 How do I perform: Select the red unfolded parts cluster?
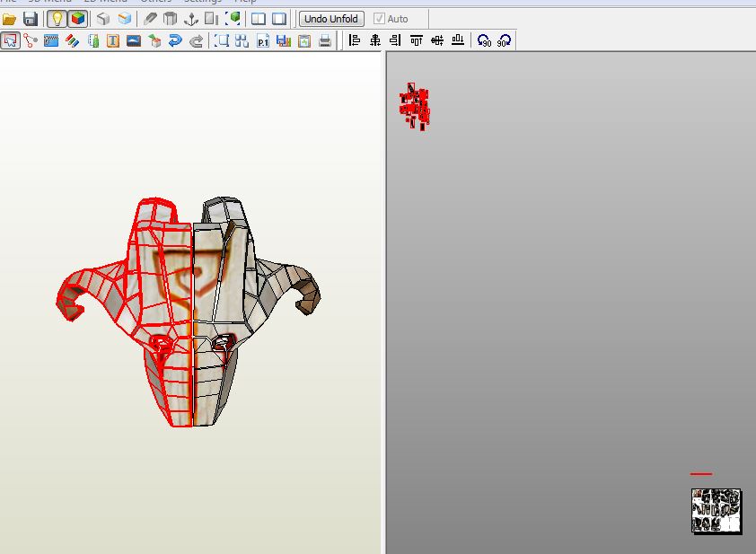coord(414,107)
